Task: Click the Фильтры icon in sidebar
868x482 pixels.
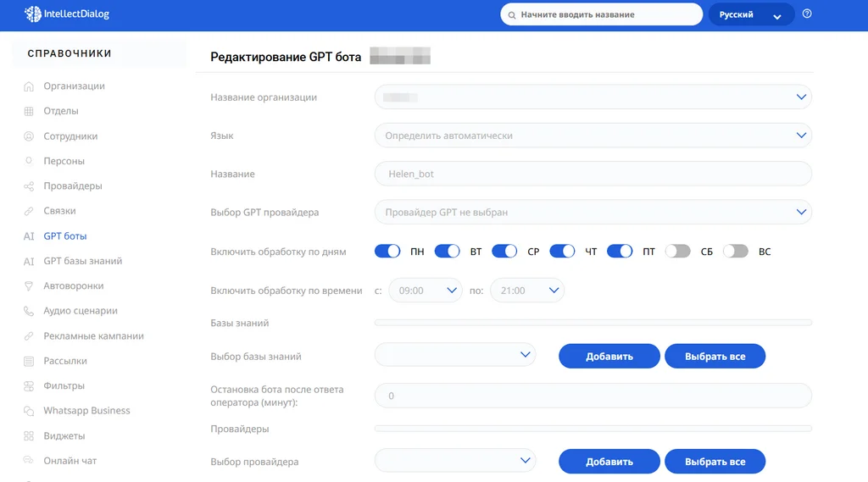Action: point(29,385)
